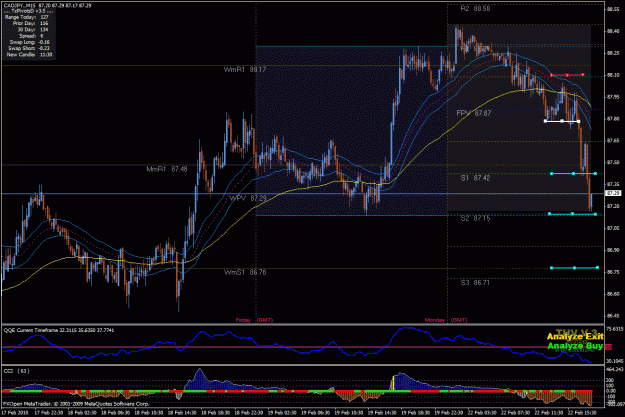
Task: Select the Prior Day: 116 row
Action: coord(30,24)
